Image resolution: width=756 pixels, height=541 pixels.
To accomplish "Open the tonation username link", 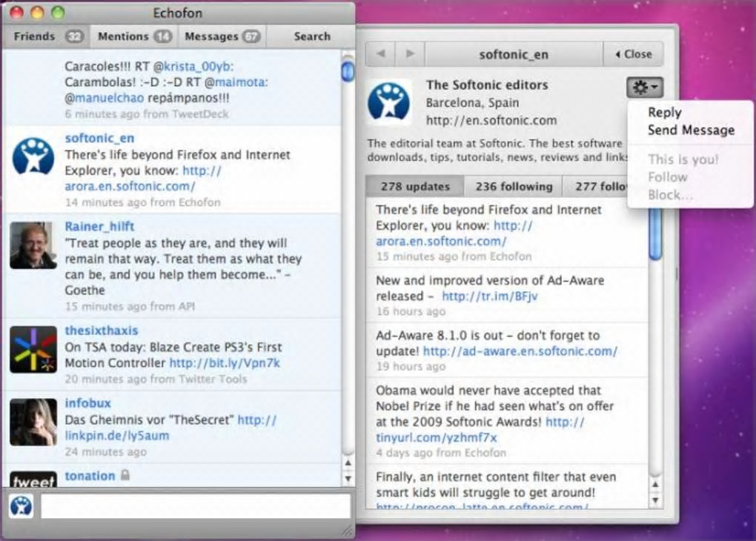I will [90, 476].
